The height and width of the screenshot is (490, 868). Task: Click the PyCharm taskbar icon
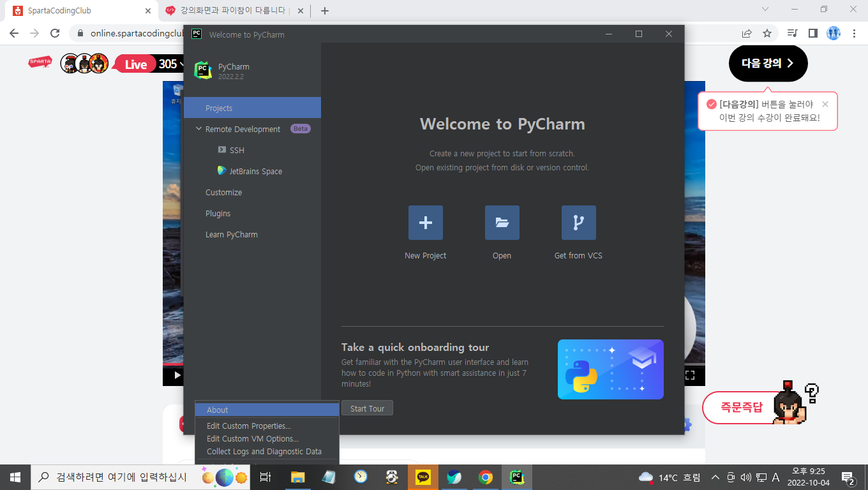pyautogui.click(x=517, y=477)
